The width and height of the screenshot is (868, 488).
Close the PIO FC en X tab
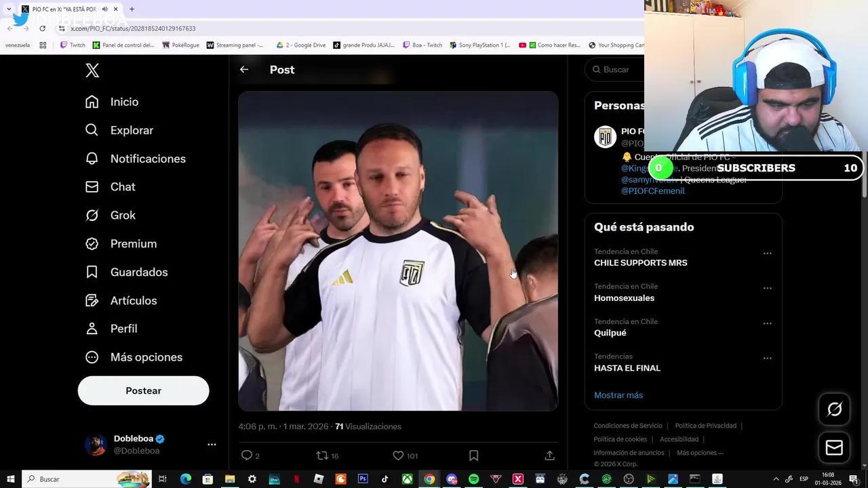click(x=116, y=9)
